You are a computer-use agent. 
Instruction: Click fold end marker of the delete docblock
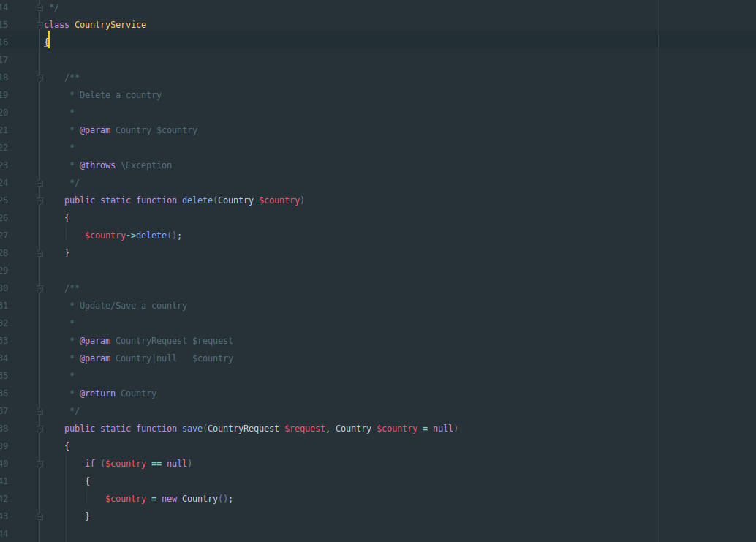(40, 183)
